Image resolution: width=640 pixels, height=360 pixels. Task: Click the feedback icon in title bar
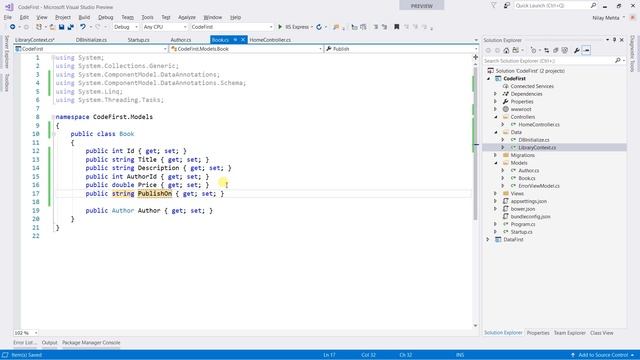(x=507, y=6)
